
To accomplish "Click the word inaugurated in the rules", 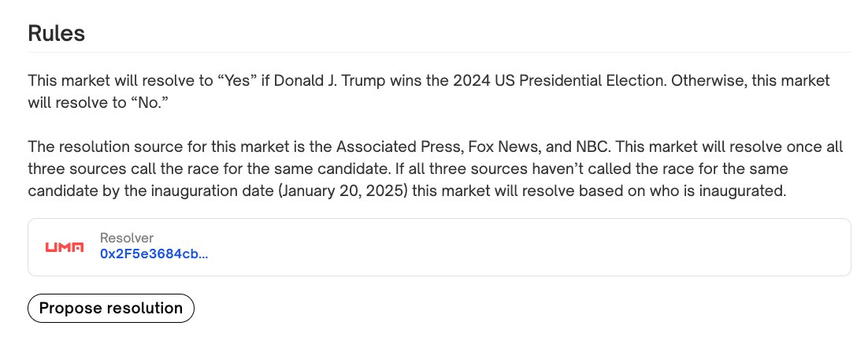I will pyautogui.click(x=744, y=191).
